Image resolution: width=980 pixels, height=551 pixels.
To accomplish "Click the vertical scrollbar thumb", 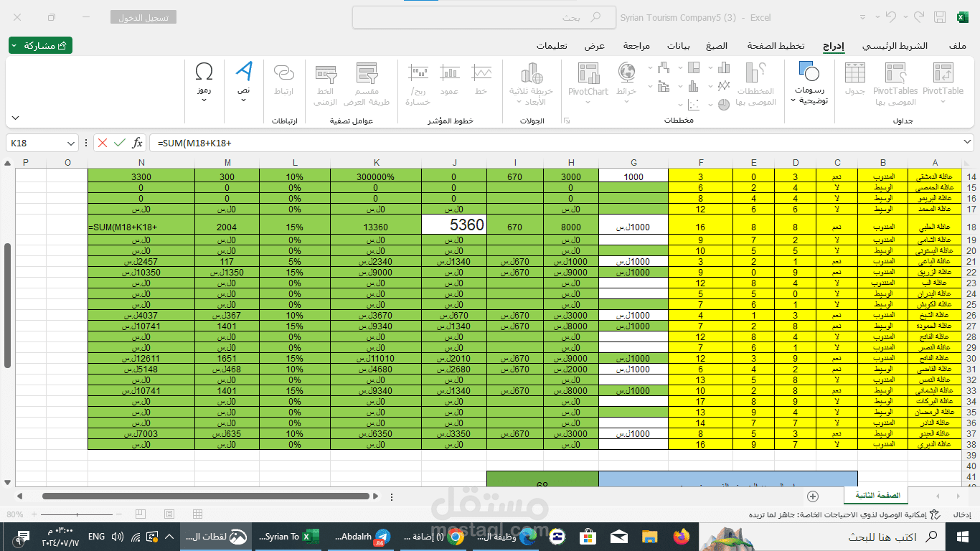I will pyautogui.click(x=9, y=305).
